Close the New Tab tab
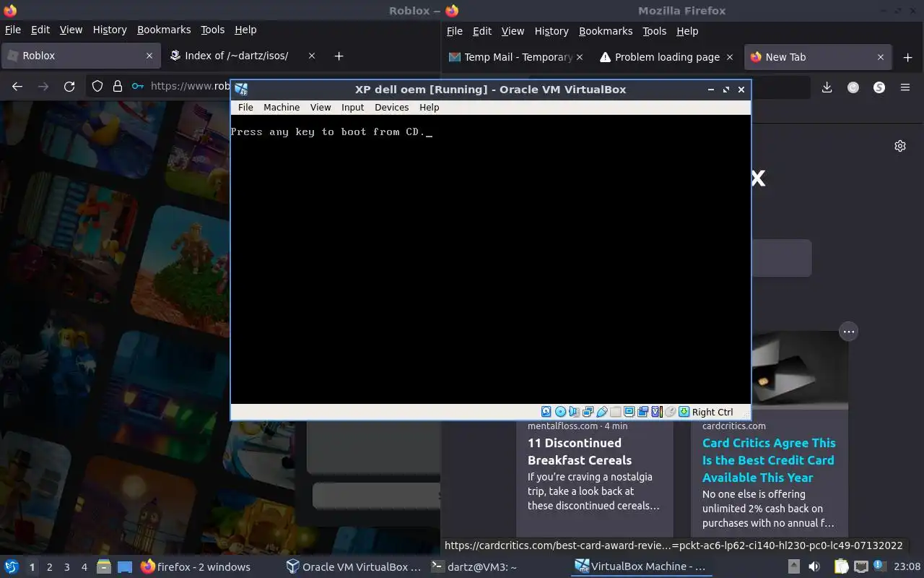The image size is (924, 578). coord(881,57)
